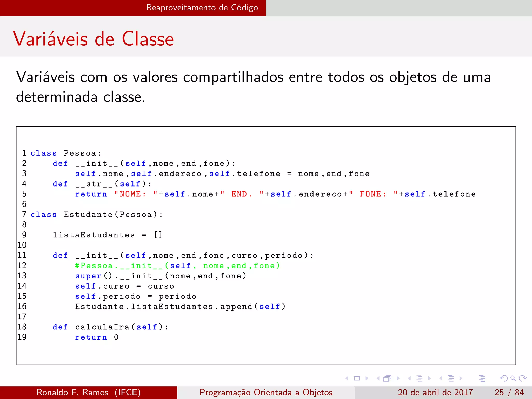This screenshot has width=532, height=399.
Task: Click code line 'class Pessoa:'
Action: click(66, 153)
